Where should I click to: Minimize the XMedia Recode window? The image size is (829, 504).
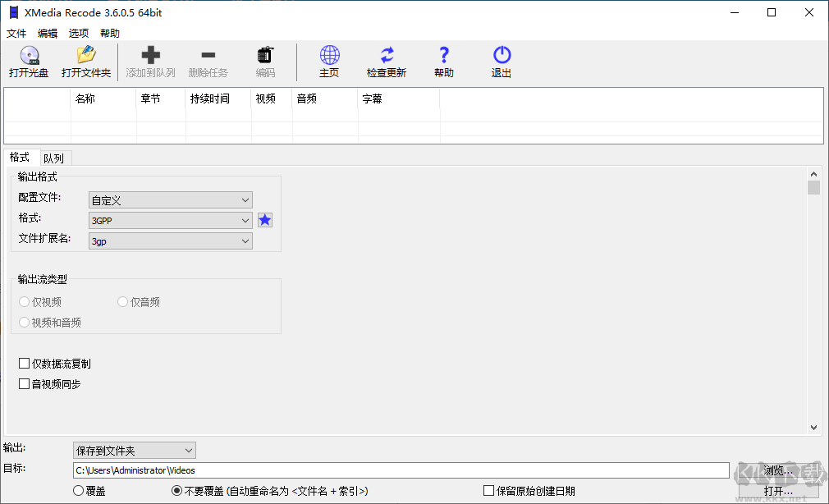[735, 12]
